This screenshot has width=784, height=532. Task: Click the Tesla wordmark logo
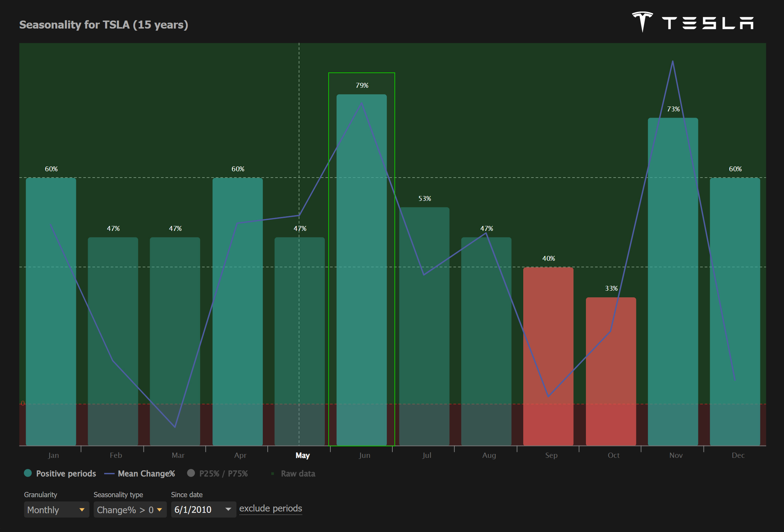point(707,23)
